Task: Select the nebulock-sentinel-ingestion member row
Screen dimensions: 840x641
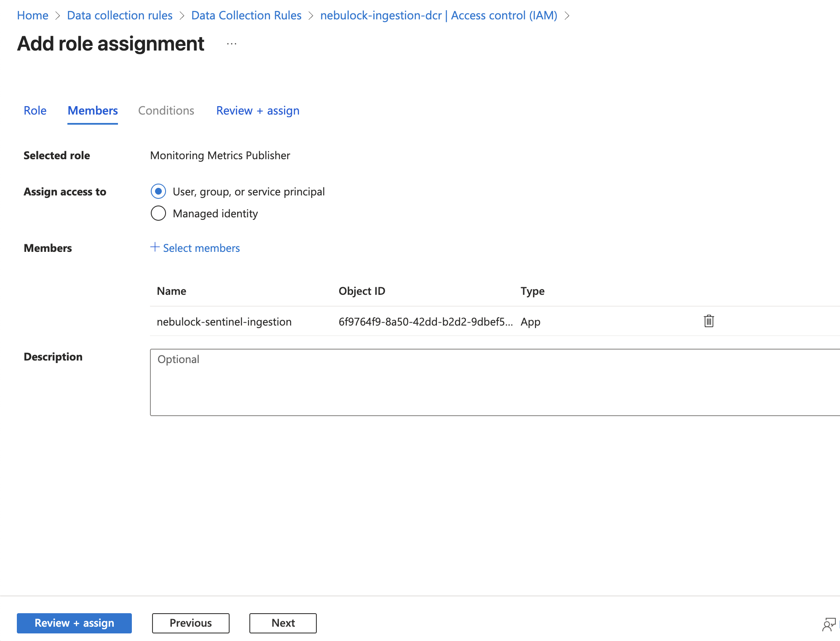Action: [x=224, y=322]
